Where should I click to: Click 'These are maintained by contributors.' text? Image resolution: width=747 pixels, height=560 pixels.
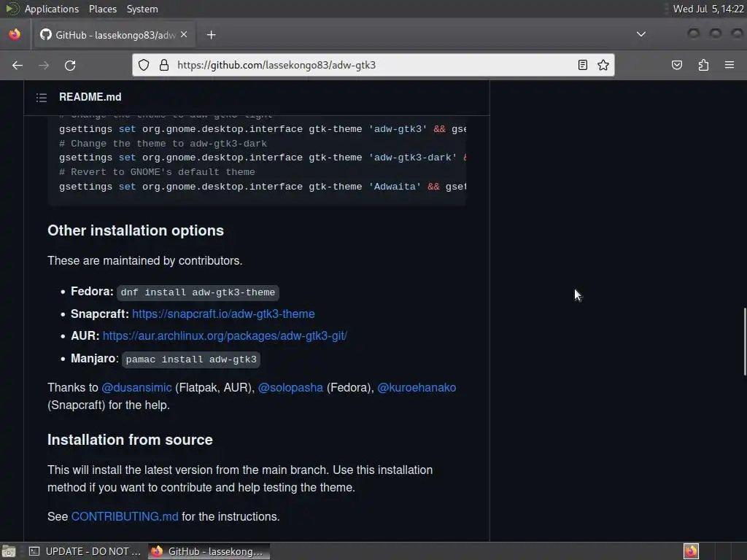pos(145,260)
